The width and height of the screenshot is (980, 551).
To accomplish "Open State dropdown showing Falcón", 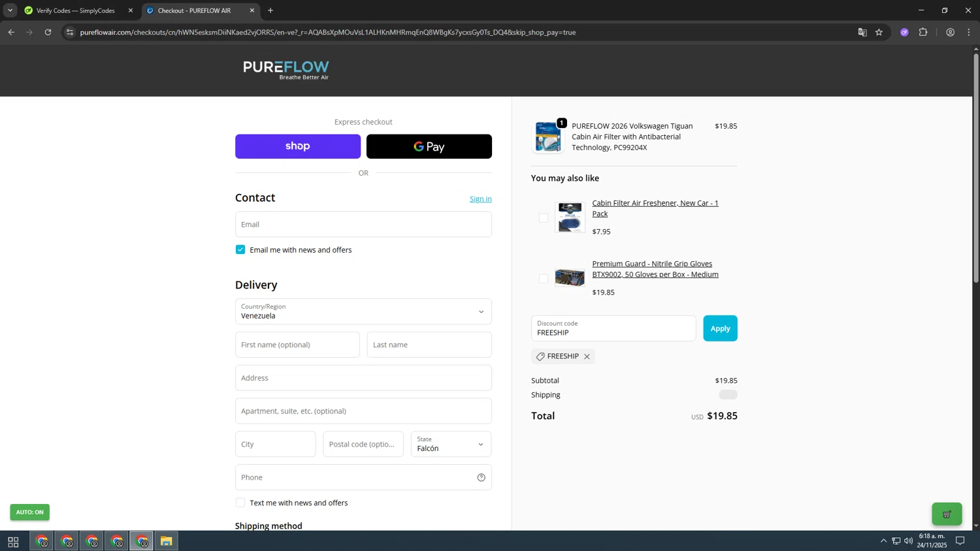I will coord(451,444).
